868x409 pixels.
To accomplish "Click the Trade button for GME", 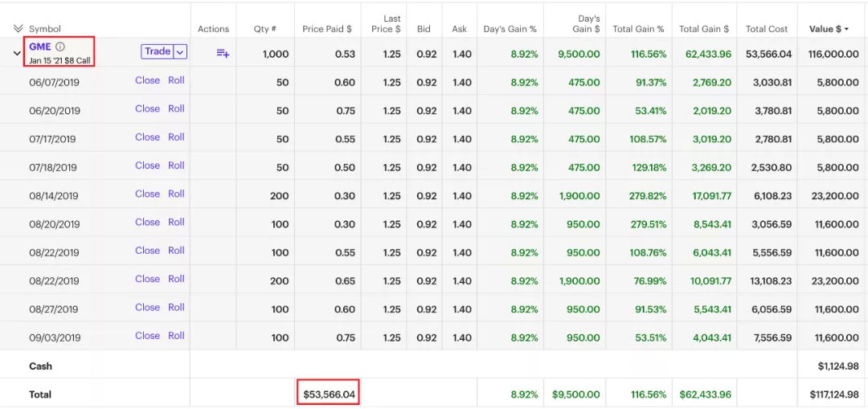I will pos(157,51).
